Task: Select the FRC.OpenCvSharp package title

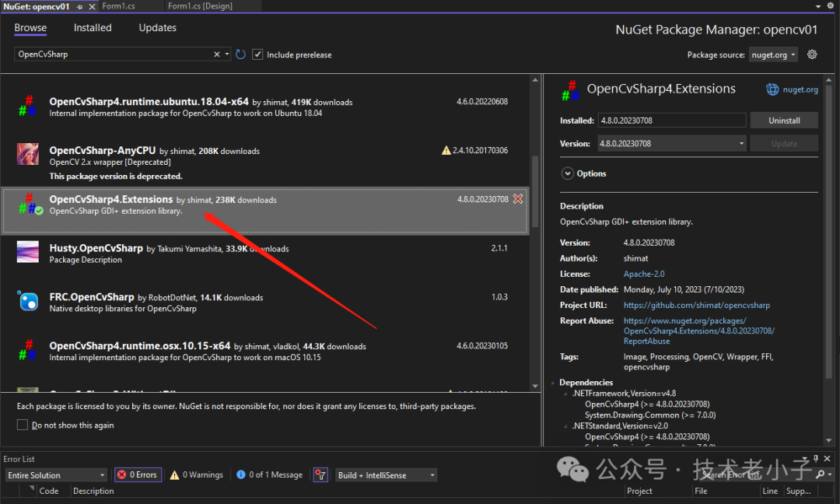Action: point(92,297)
